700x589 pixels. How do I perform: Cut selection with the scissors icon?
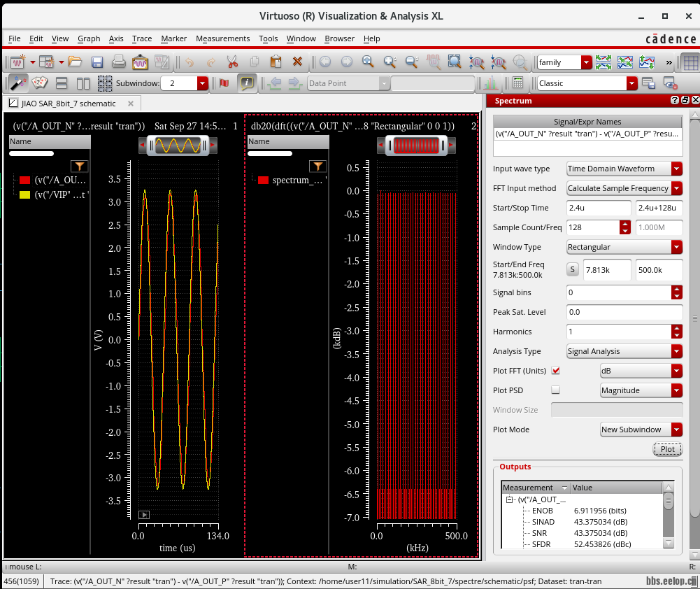coord(232,62)
